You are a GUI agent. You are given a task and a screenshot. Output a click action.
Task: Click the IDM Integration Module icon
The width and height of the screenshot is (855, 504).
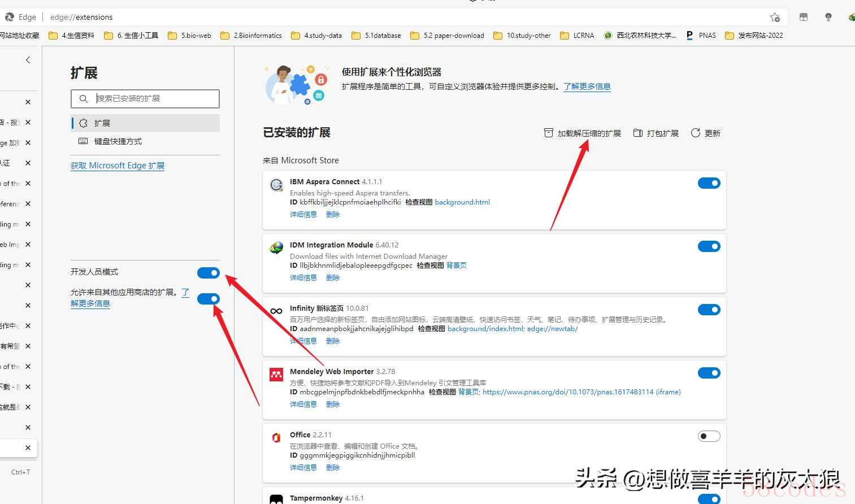tap(276, 248)
